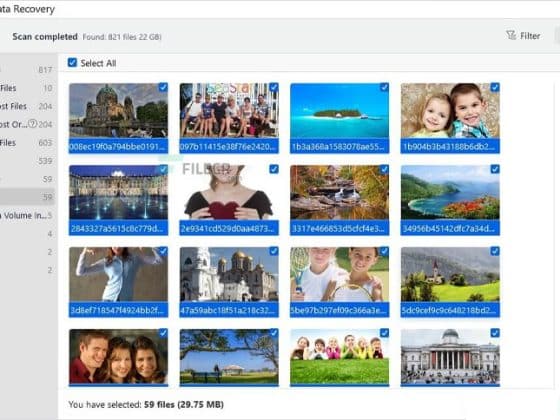
Task: Uncheck the museum building photo checkbox
Action: 495,333
